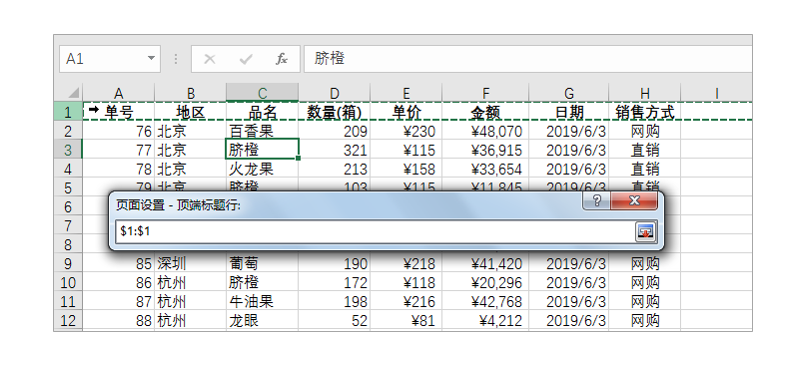Viewport: 806px width, 371px height.
Task: Click the amount cell ¥20,296
Action: [x=485, y=283]
